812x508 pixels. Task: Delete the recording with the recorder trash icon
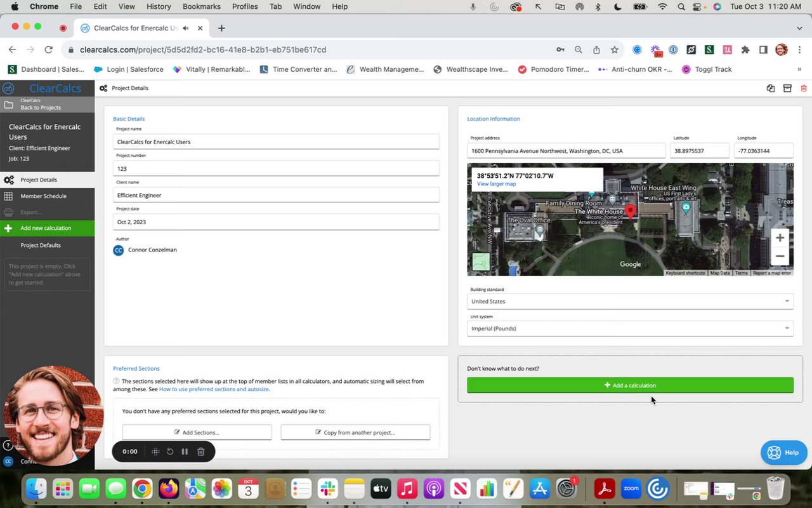pos(200,451)
